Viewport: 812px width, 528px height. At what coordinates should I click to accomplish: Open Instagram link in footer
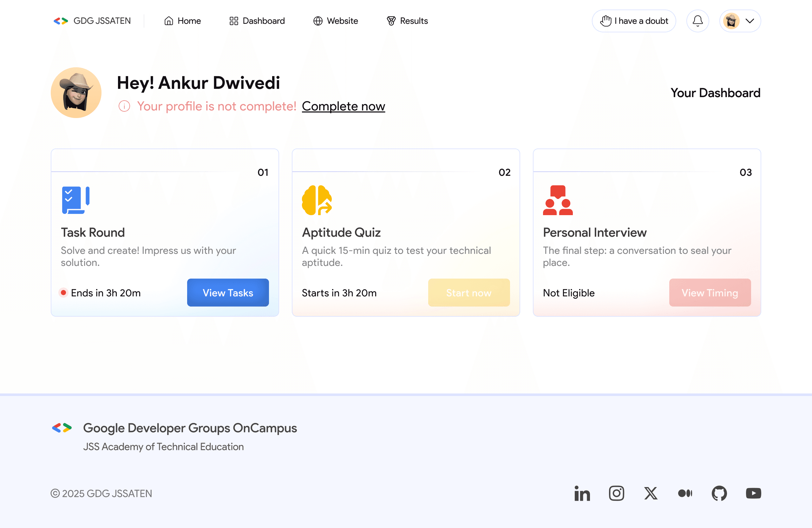(616, 493)
